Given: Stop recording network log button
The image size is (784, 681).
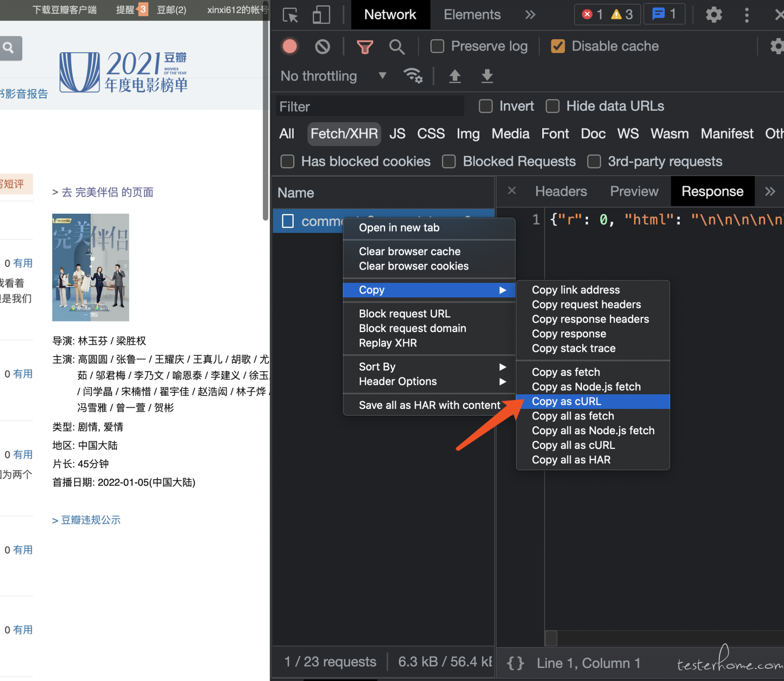Looking at the screenshot, I should pos(290,46).
